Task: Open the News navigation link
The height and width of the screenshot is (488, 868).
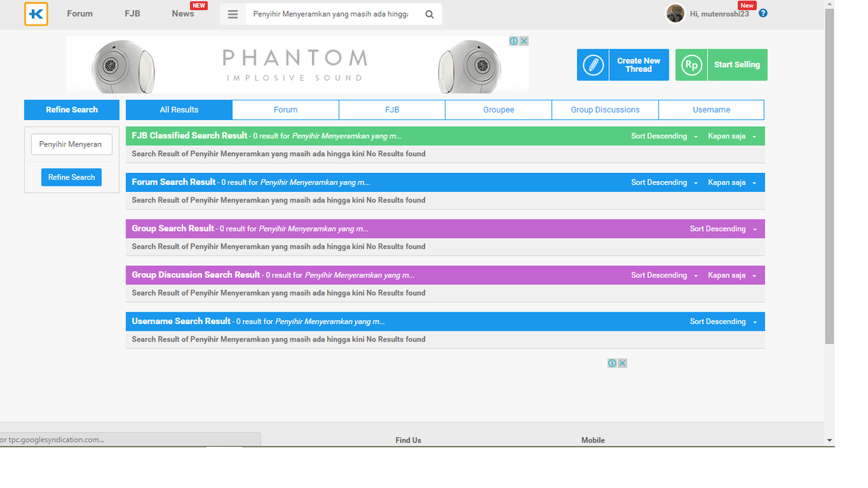Action: coord(182,14)
